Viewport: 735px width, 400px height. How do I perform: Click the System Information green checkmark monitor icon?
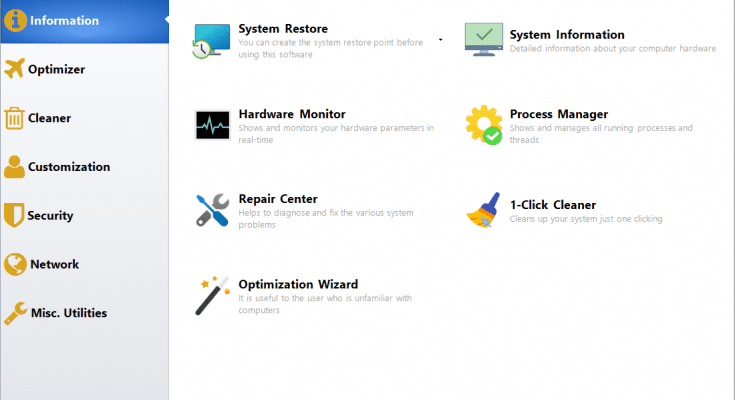(484, 41)
